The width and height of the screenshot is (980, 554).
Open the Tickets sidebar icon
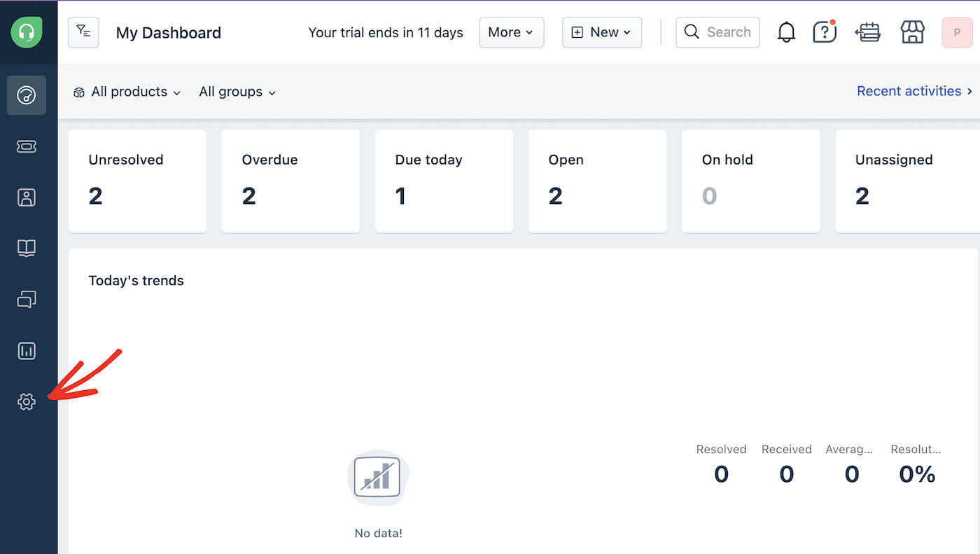26,146
